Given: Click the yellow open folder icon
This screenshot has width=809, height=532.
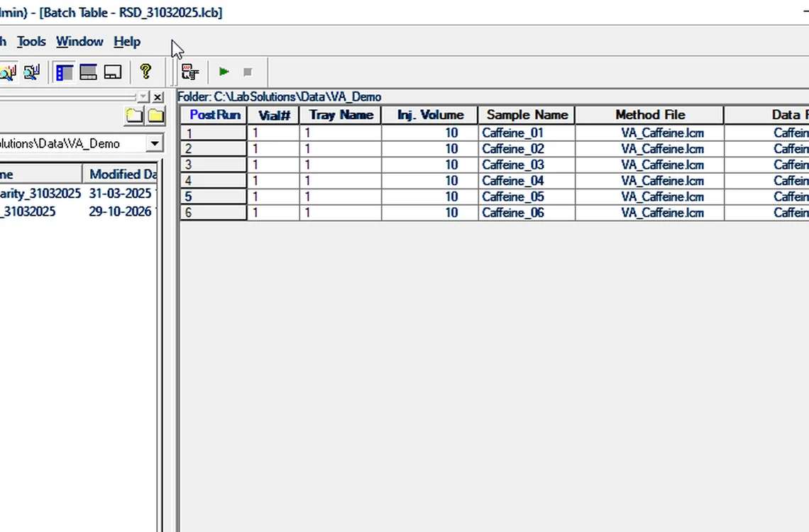Looking at the screenshot, I should [x=156, y=115].
